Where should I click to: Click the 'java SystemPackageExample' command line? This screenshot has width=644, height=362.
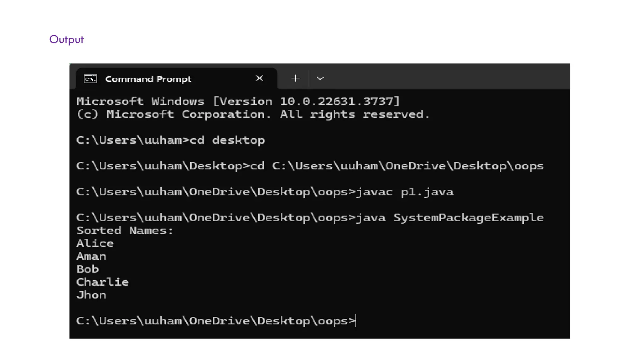coord(310,217)
